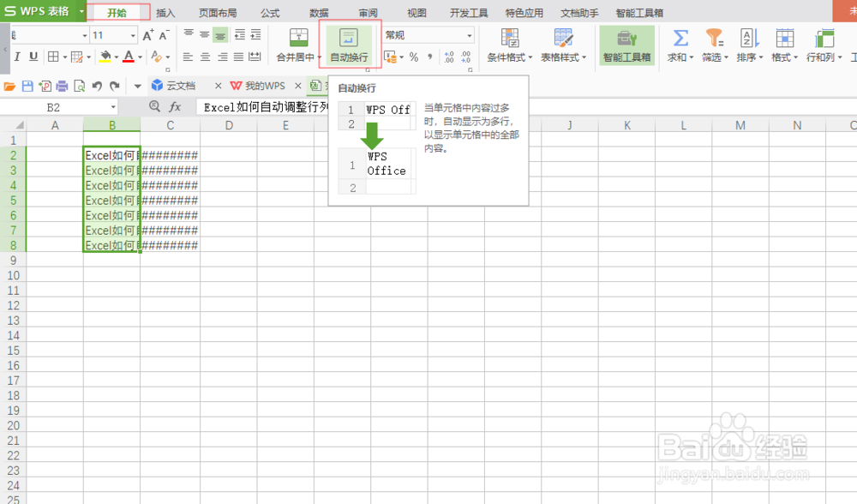Open 条件格式 conditional formatting menu
Screen dimensions: 857x504
tap(510, 45)
